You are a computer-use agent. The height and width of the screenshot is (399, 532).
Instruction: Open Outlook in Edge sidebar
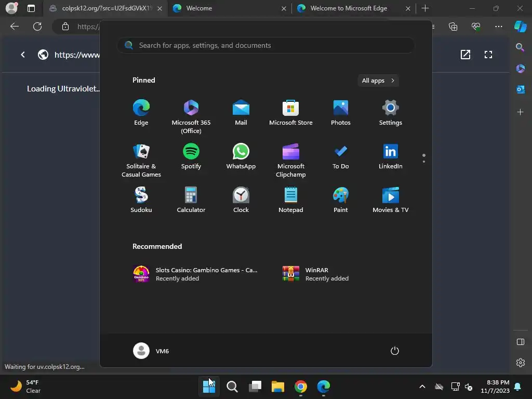pos(520,89)
